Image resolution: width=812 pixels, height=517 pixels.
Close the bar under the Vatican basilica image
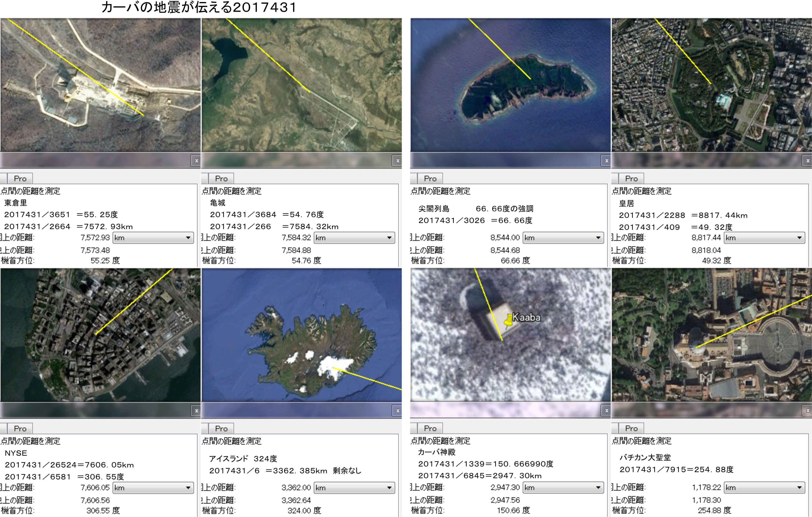[x=808, y=411]
